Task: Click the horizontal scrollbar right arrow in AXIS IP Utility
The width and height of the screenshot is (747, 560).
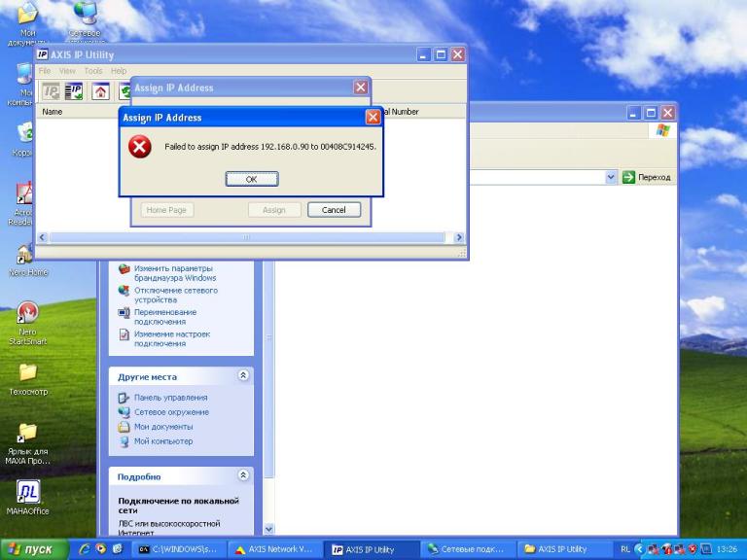Action: (x=459, y=237)
